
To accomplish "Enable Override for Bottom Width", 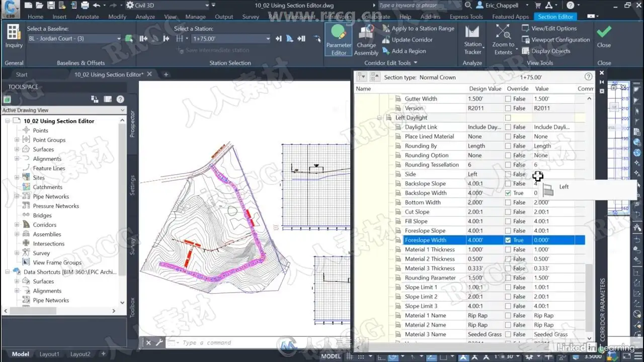I will coord(508,203).
